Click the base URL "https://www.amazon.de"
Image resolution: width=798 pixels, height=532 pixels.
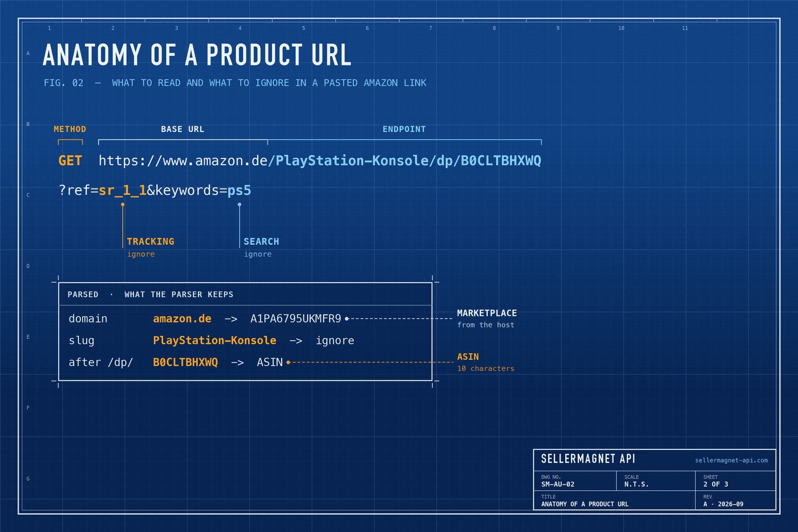point(183,161)
